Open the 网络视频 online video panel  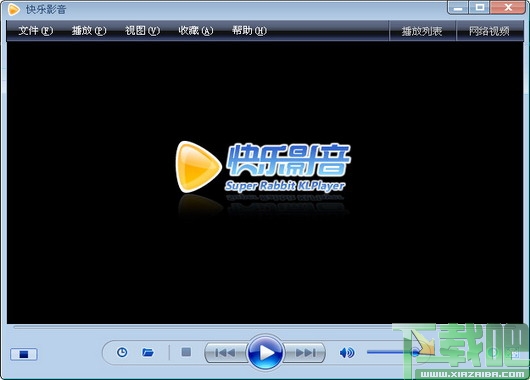(x=489, y=31)
